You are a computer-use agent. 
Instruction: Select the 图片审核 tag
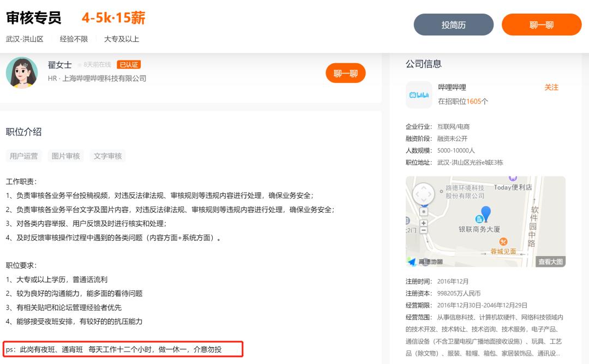pos(66,156)
